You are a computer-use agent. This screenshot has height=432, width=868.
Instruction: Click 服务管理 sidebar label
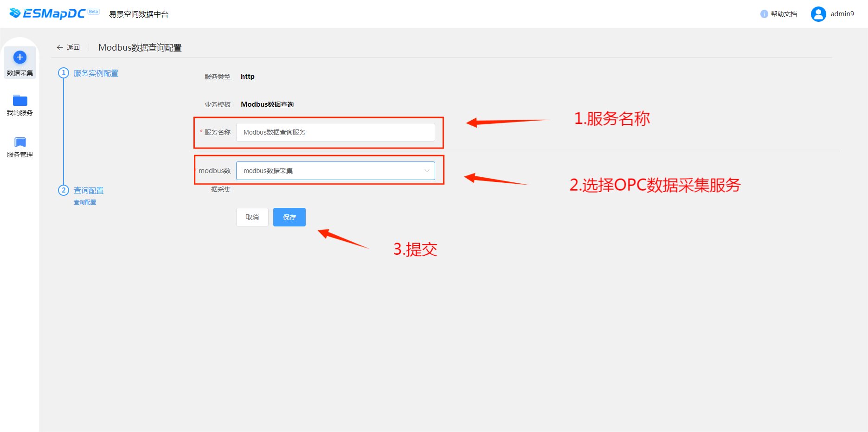pos(20,155)
